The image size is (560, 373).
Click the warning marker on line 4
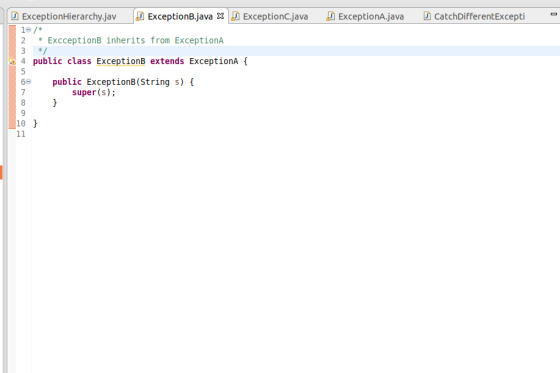(x=12, y=61)
